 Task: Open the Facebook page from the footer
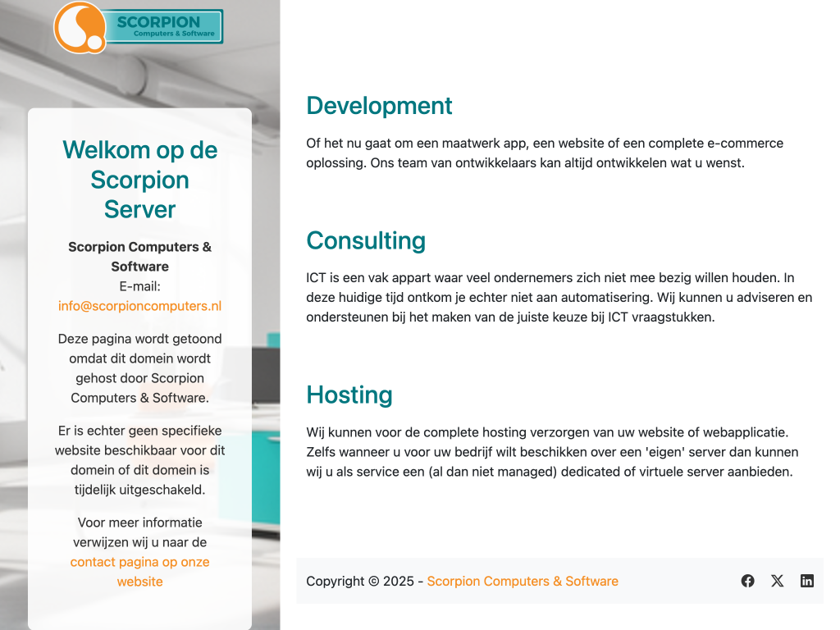point(747,581)
